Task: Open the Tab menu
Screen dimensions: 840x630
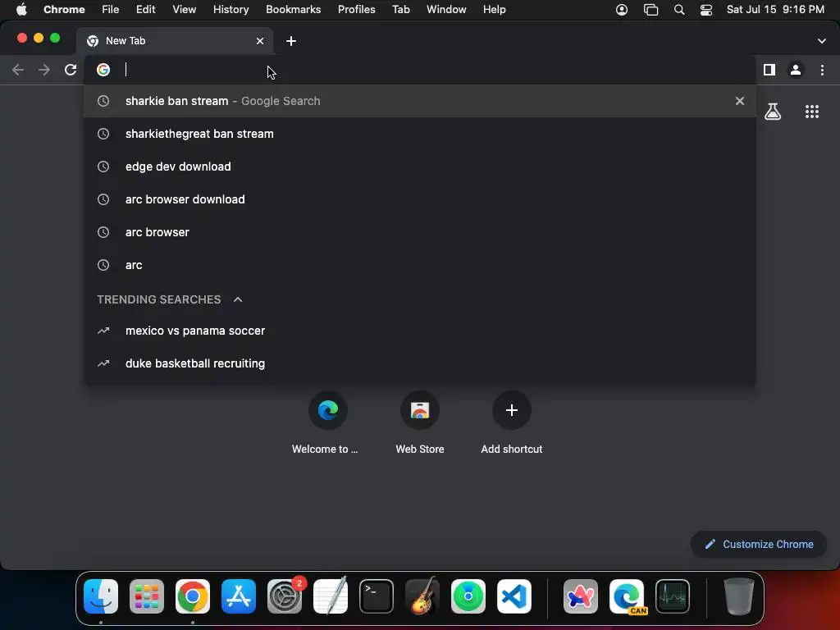Action: [401, 10]
